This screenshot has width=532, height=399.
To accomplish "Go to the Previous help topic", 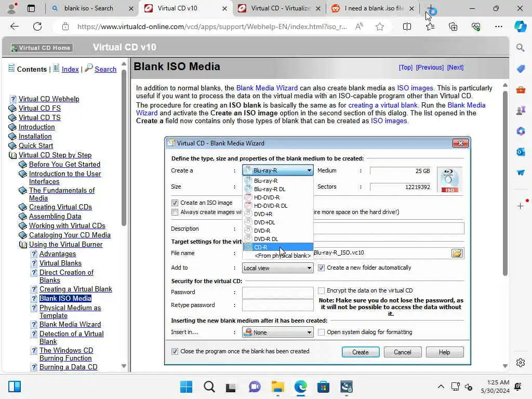I will click(x=430, y=67).
